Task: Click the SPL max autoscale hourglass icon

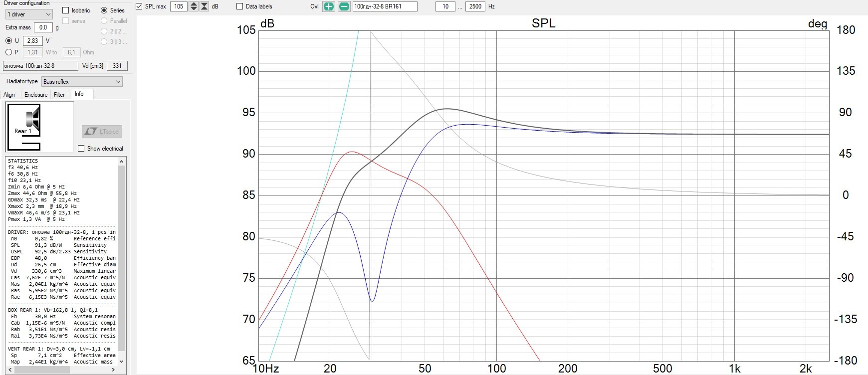Action: point(205,6)
